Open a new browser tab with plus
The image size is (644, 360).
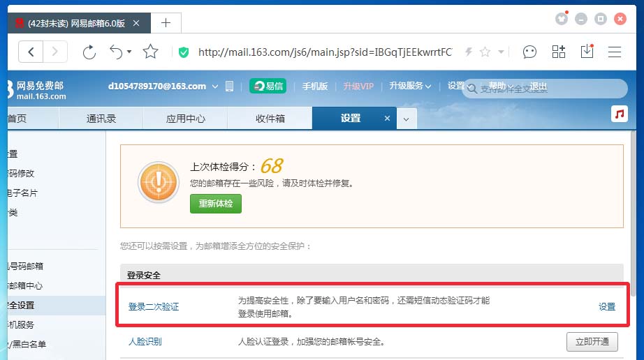click(x=166, y=23)
